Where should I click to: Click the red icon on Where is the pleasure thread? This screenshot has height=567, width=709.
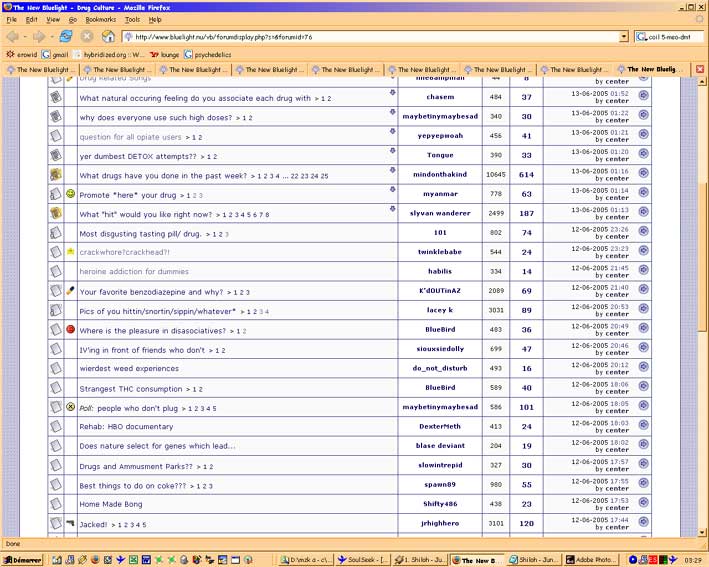pos(71,329)
